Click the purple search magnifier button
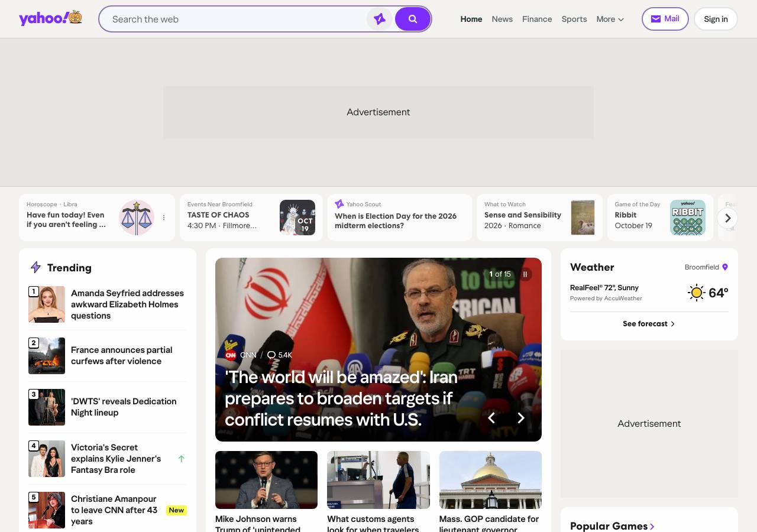The height and width of the screenshot is (532, 757). tap(413, 19)
